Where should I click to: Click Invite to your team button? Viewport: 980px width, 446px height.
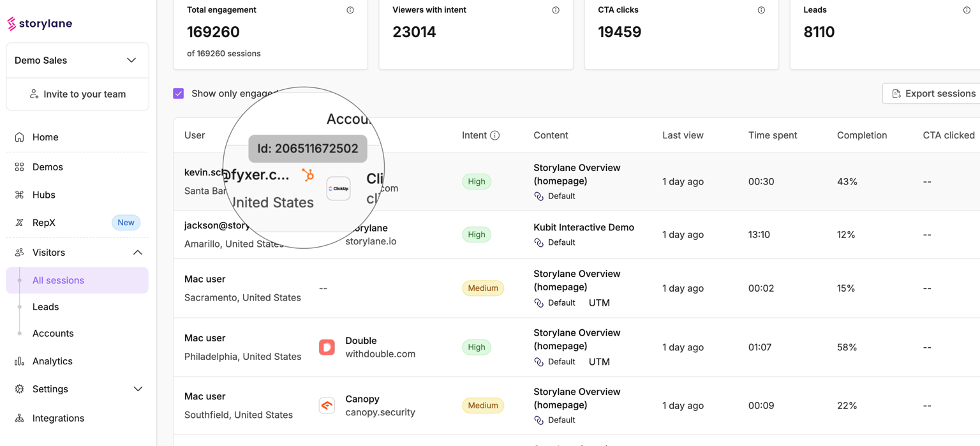pyautogui.click(x=77, y=94)
